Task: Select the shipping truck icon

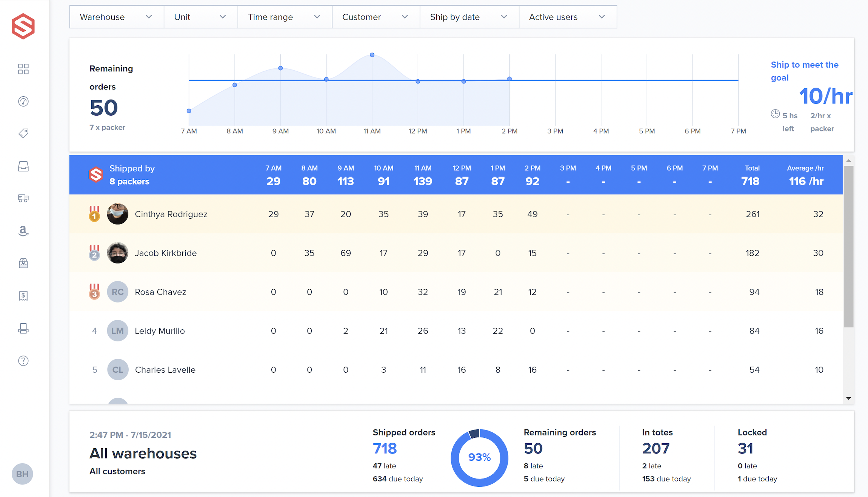Action: tap(23, 198)
